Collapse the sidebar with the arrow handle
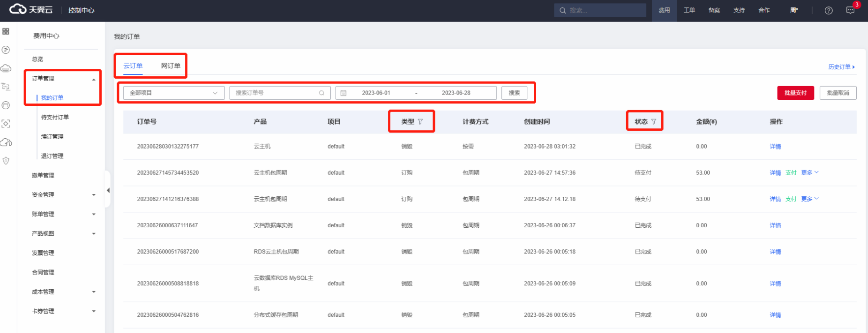 (x=108, y=190)
